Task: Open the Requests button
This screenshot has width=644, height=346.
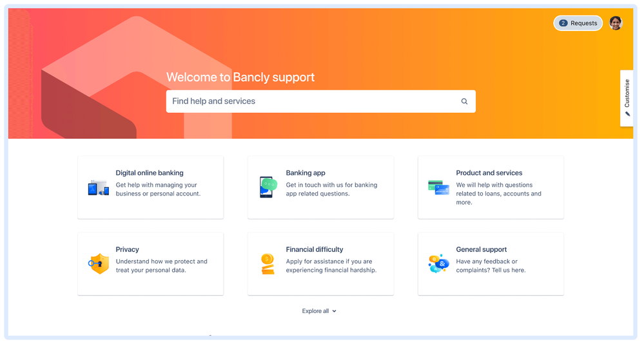Action: 578,23
